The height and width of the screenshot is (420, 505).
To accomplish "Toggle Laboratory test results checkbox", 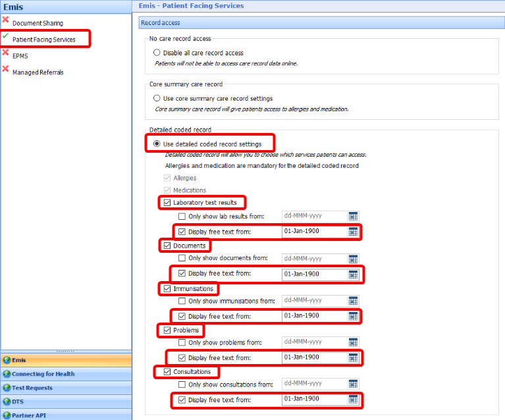I will click(167, 202).
